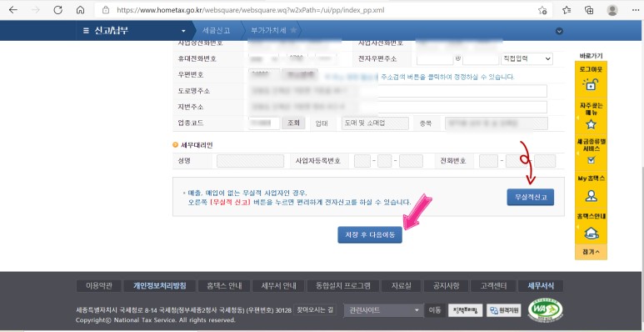The height and width of the screenshot is (332, 644).
Task: Click first 사업자등록번호 box
Action: (362, 161)
